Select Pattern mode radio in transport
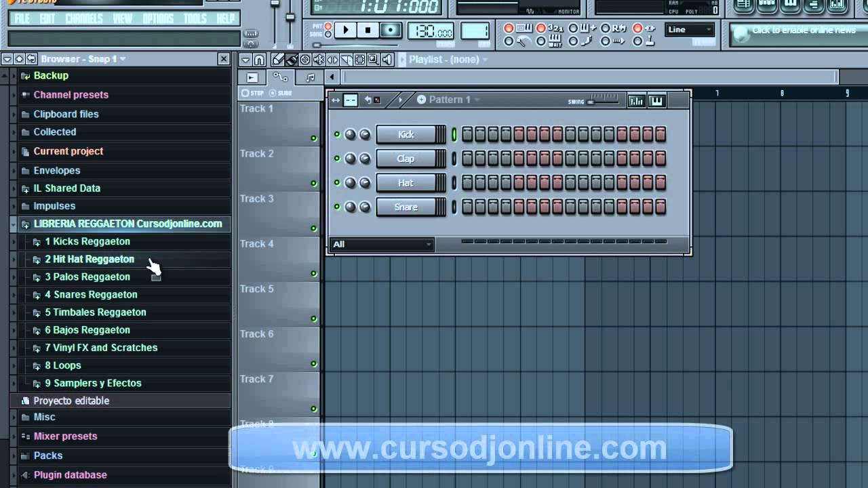 [x=328, y=26]
